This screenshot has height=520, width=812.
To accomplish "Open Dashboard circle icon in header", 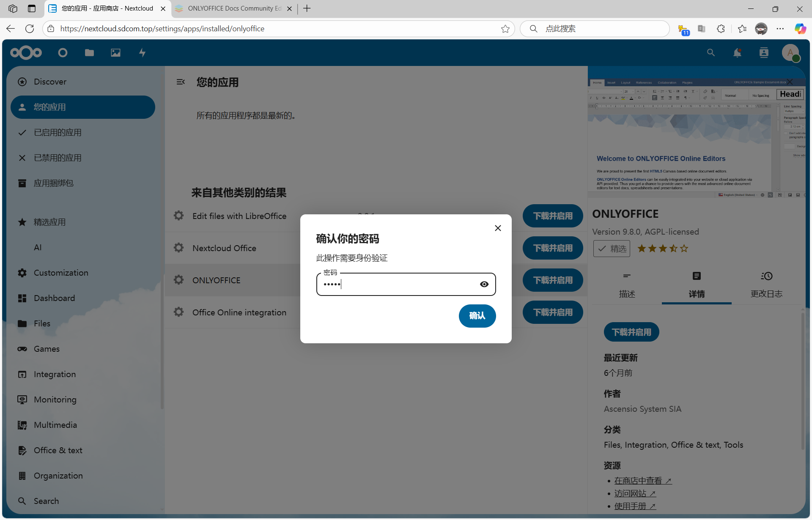I will (63, 53).
